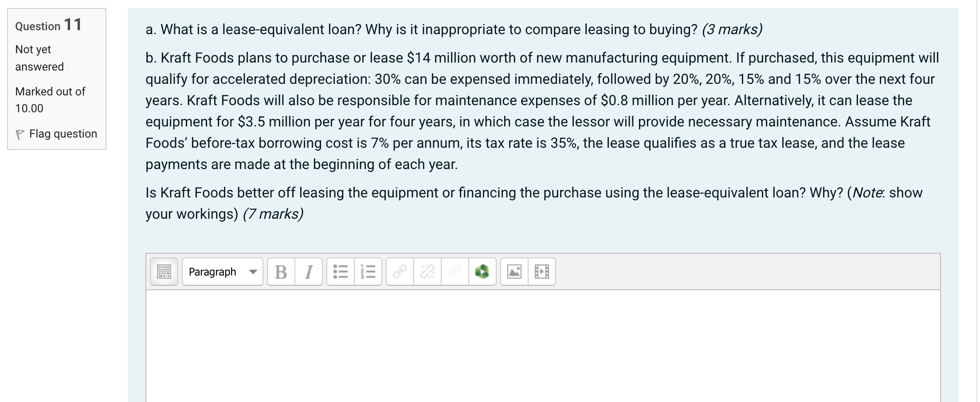This screenshot has height=402, width=980.
Task: Toggle bold text formatting
Action: pos(282,272)
